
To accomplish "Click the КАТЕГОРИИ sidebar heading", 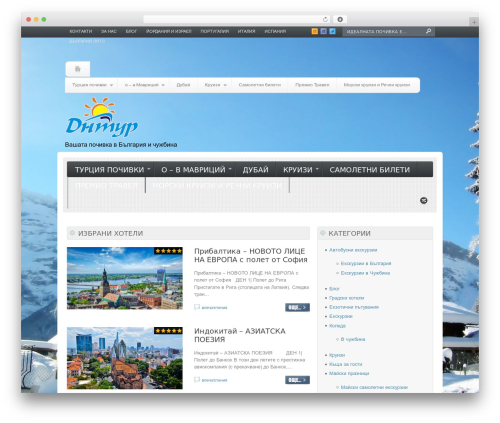I will coord(349,233).
